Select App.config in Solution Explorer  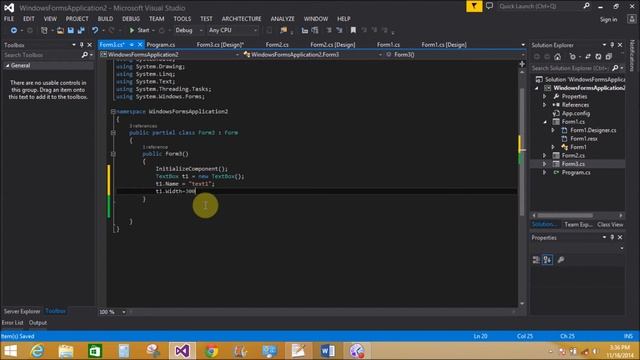(576, 113)
